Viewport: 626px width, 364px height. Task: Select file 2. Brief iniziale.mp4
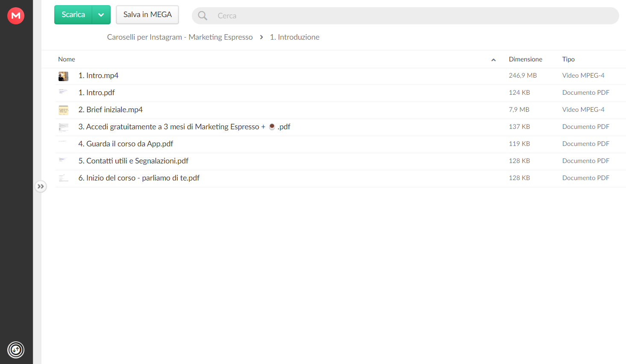(x=111, y=110)
